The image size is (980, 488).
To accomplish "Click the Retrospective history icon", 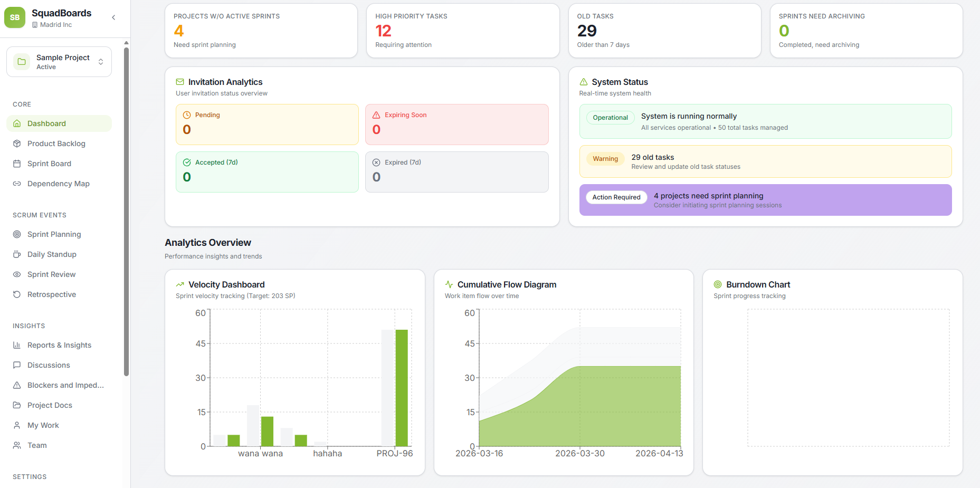I will click(17, 294).
